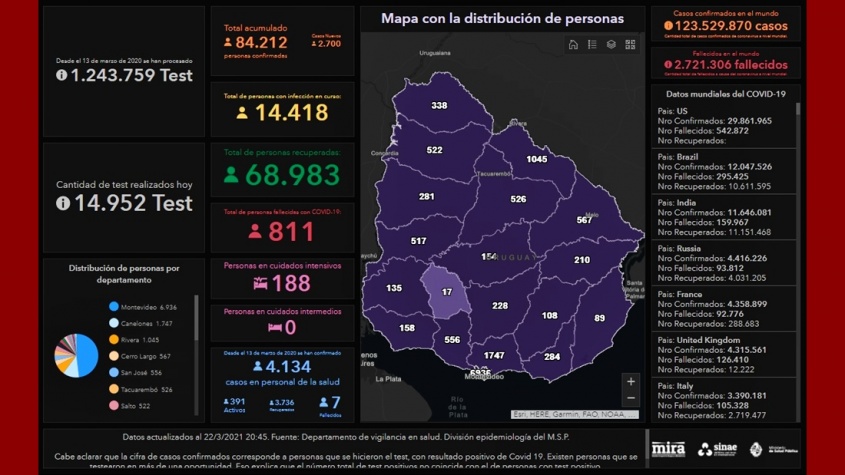This screenshot has width=845, height=475.
Task: Open the basemap gallery grid icon
Action: pos(630,45)
